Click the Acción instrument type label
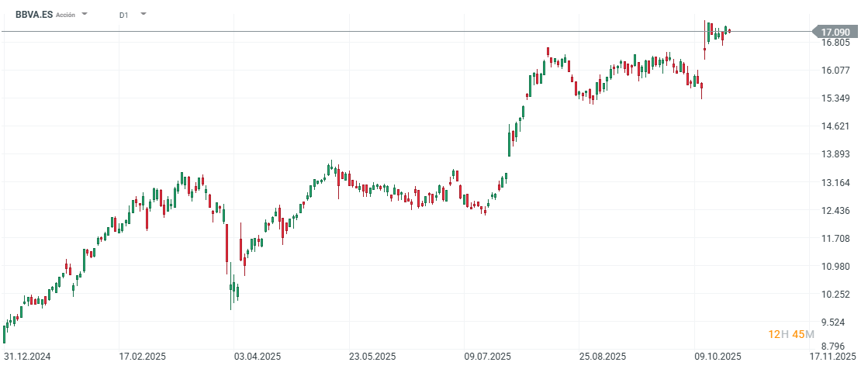Screen dimensions: 868x369 coord(66,15)
